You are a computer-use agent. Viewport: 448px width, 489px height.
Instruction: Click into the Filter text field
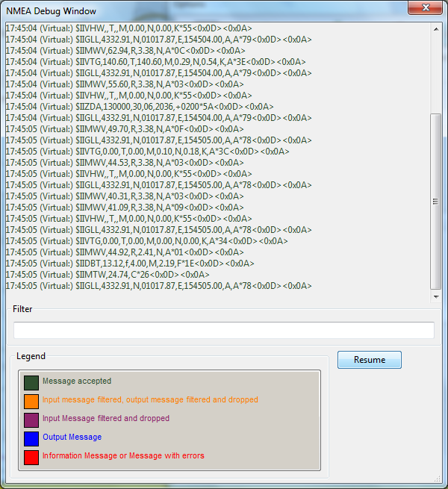[223, 330]
